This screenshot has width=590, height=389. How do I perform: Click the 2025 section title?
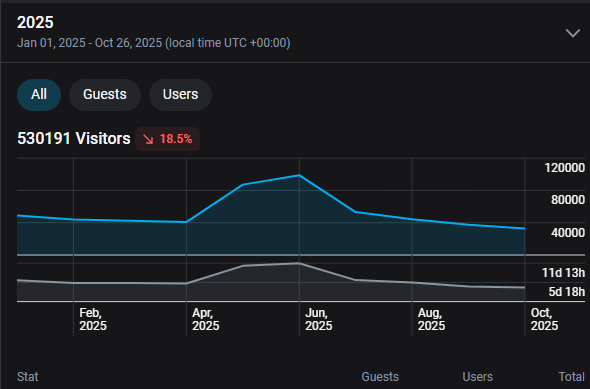(x=35, y=22)
